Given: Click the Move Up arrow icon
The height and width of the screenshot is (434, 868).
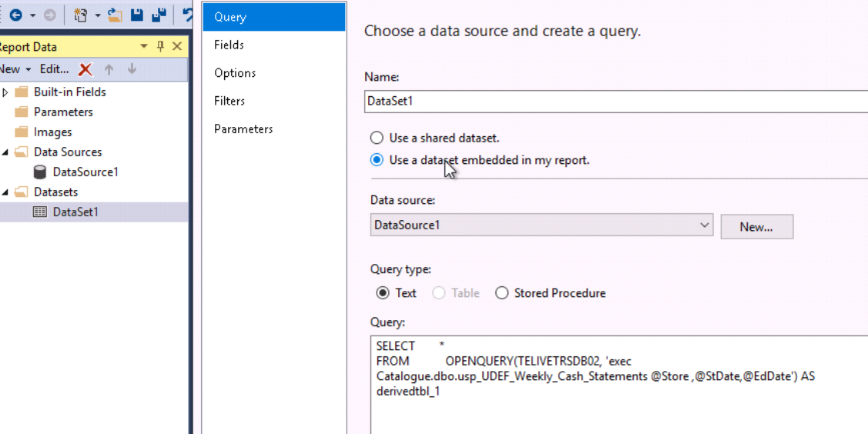Looking at the screenshot, I should point(109,69).
